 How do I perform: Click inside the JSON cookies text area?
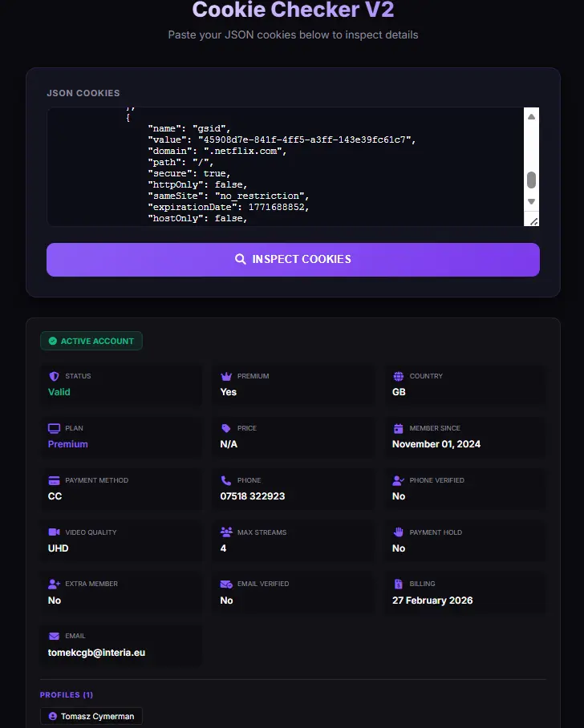point(286,167)
